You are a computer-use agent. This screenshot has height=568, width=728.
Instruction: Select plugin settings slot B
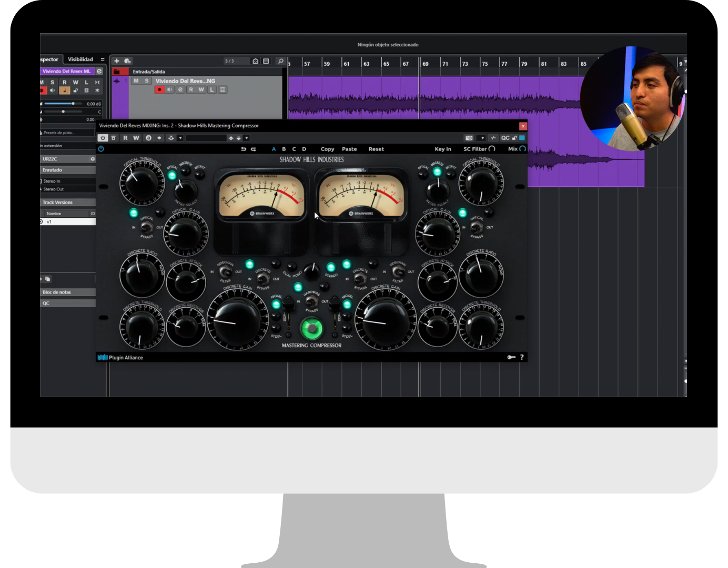tap(284, 149)
